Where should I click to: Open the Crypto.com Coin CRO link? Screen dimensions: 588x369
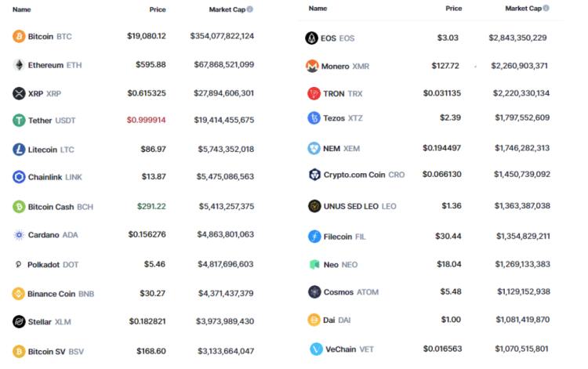click(364, 175)
